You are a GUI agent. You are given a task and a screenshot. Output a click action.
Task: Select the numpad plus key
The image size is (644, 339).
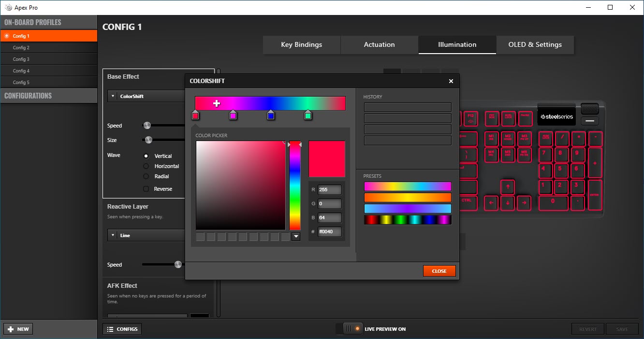pos(595,163)
